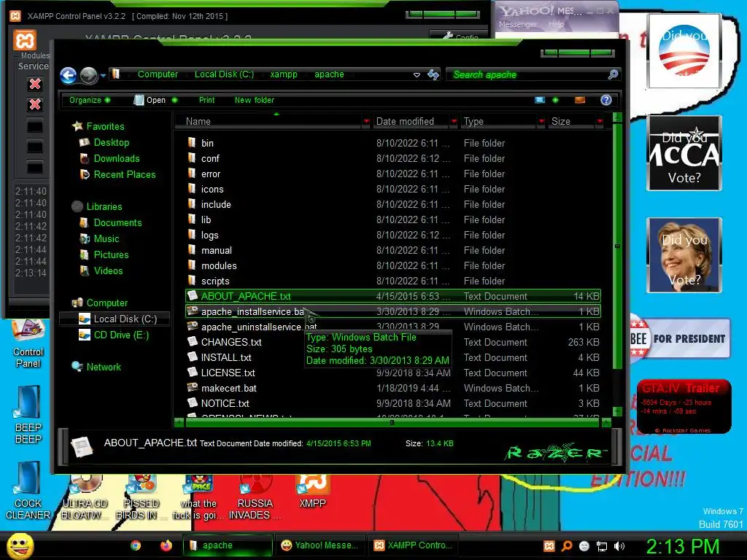
Task: Open the view options dropdown arrow
Action: point(555,100)
